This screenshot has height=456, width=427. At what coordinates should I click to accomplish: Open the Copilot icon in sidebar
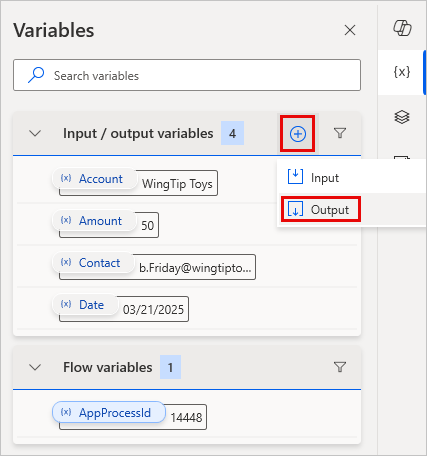coord(402,28)
